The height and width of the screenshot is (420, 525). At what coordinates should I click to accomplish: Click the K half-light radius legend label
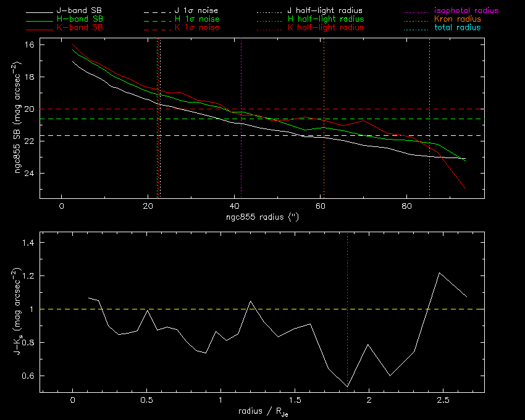click(x=325, y=28)
